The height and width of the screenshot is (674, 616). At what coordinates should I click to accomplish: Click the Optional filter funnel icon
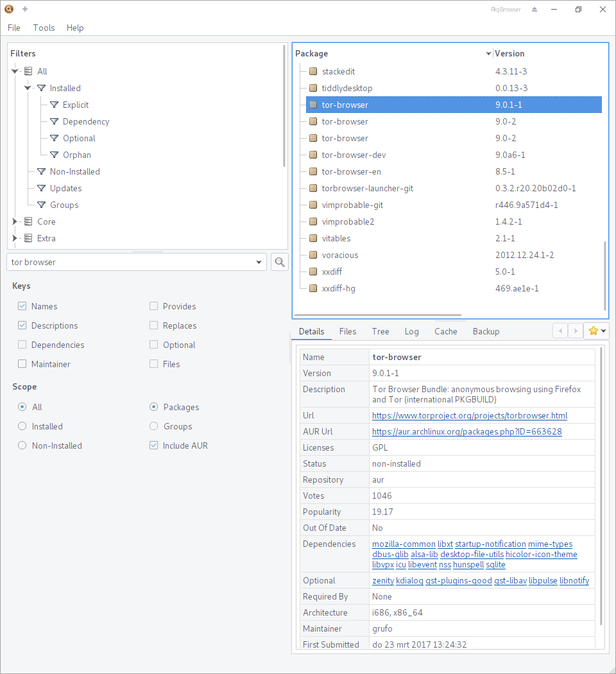(x=54, y=138)
